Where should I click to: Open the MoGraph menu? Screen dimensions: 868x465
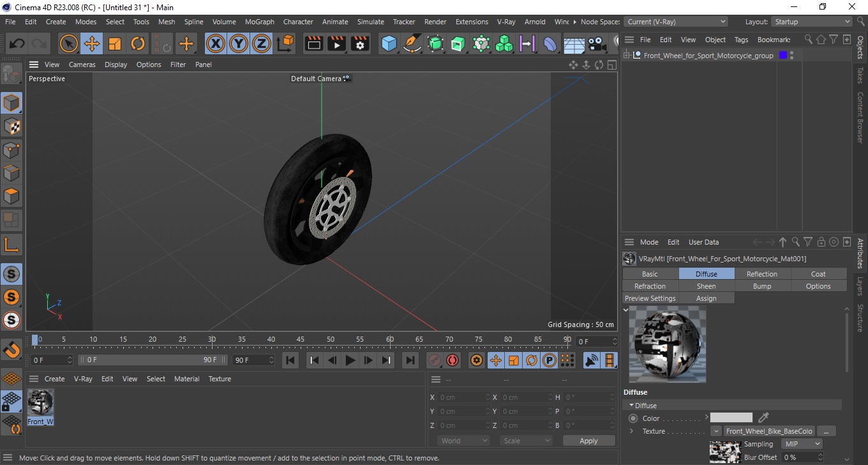coord(260,22)
